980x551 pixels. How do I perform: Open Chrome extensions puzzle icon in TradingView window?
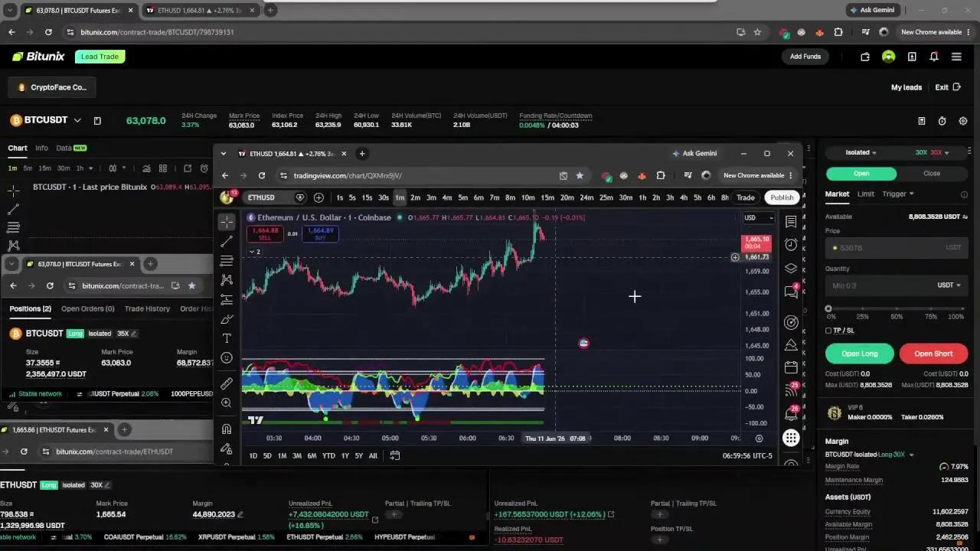coord(661,175)
